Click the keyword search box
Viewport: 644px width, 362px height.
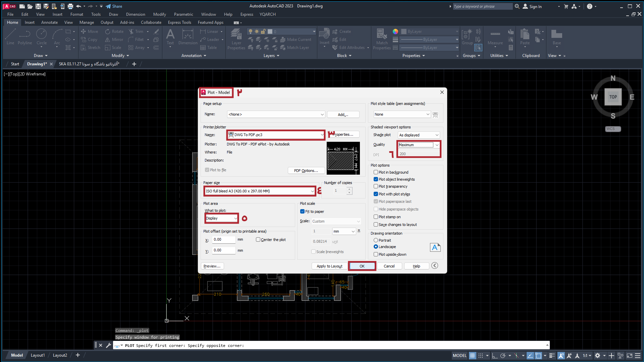tap(482, 6)
